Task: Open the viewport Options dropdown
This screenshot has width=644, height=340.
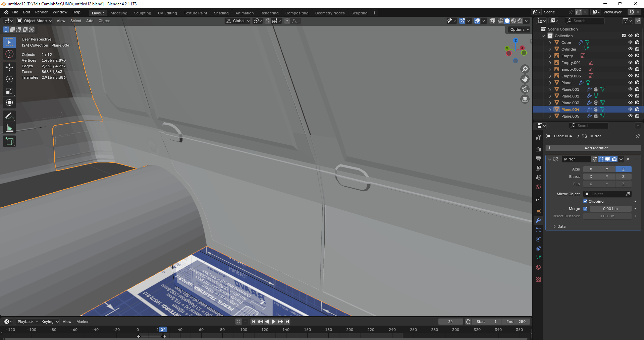Action: coord(520,29)
